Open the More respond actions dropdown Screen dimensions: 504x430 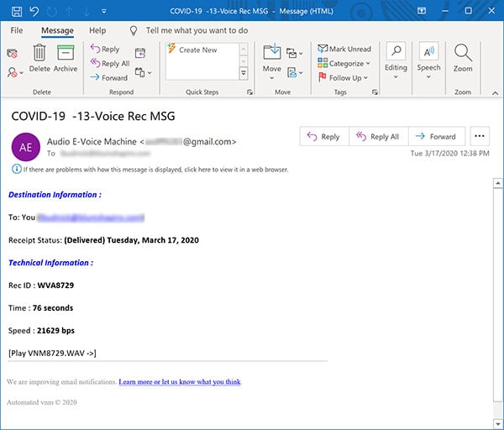tap(143, 72)
